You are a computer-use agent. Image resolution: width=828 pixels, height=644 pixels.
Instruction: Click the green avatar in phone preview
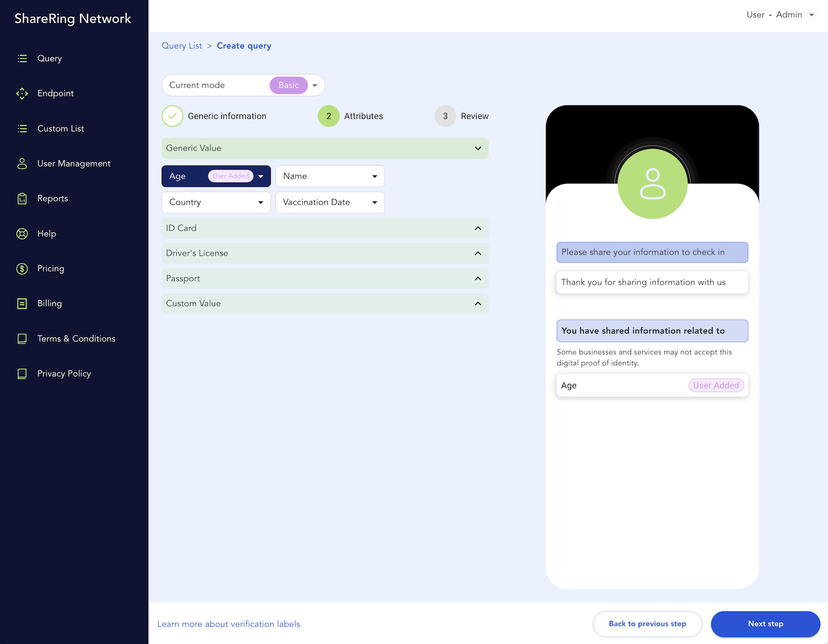point(652,183)
